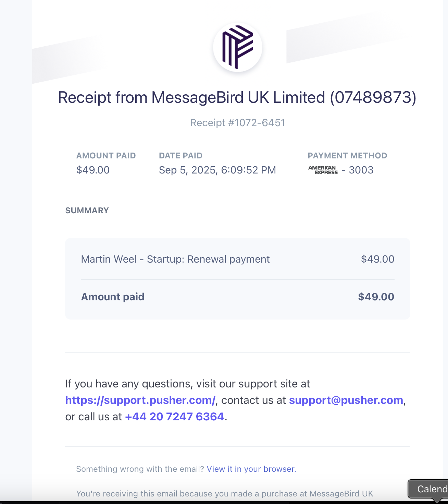Click the support@pusher.com email link
This screenshot has height=504, width=448.
pos(346,400)
